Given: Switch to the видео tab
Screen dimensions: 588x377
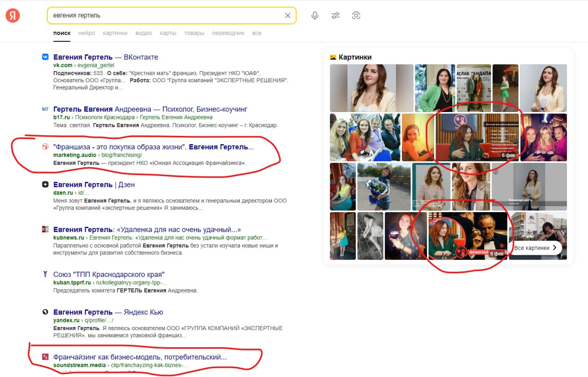Looking at the screenshot, I should point(144,33).
